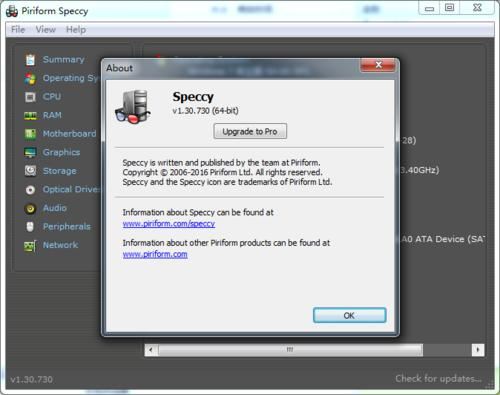Click the Peripherals mouse icon
The width and height of the screenshot is (500, 395).
(30, 227)
